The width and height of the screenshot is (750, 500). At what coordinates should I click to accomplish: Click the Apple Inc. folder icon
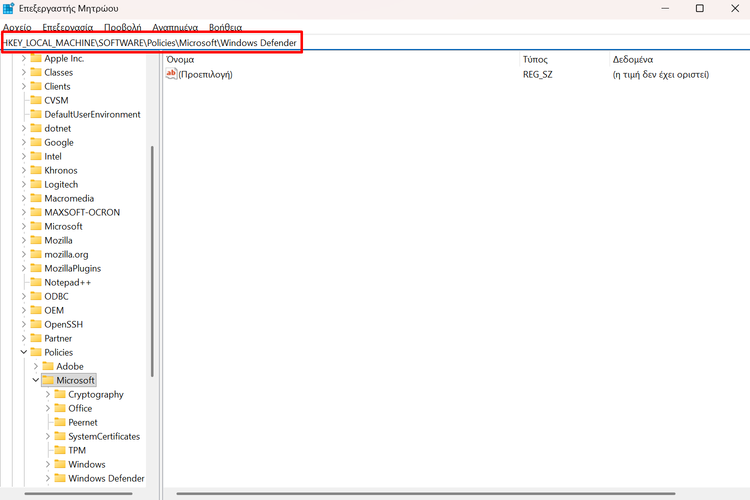(x=36, y=59)
